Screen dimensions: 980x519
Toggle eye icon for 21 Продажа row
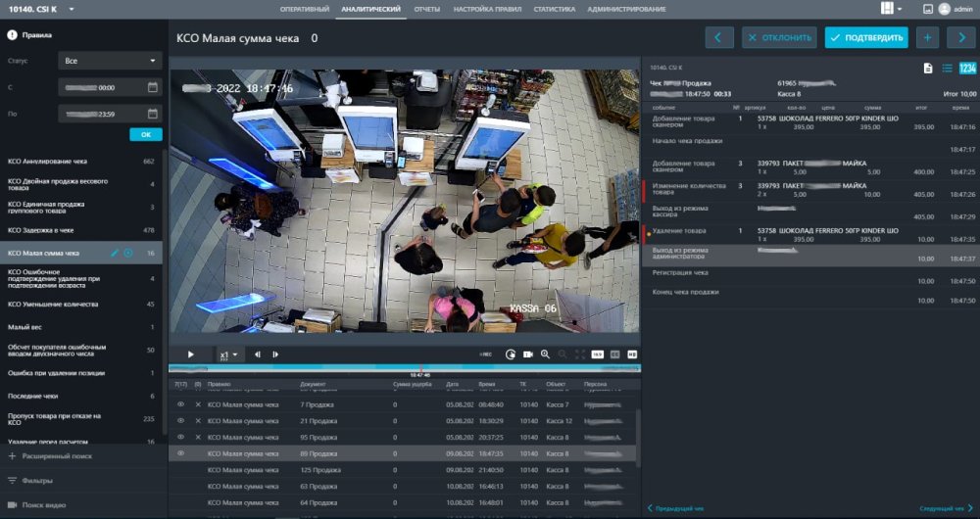click(x=180, y=420)
